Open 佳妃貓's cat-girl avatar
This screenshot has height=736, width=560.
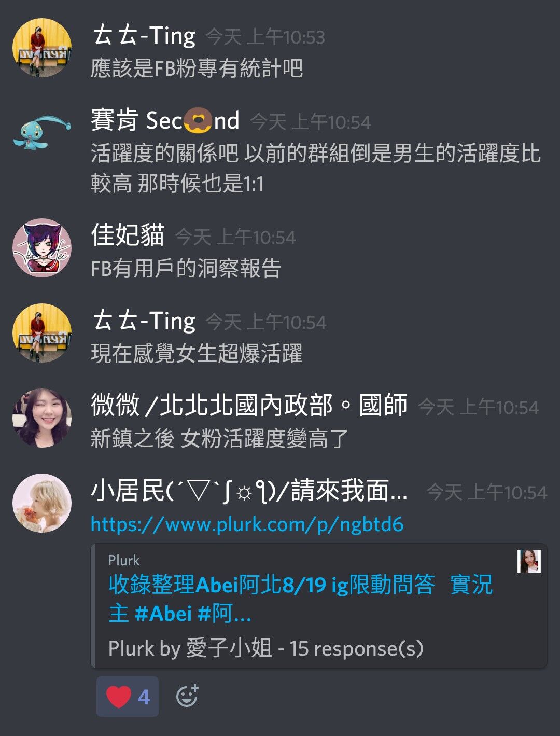pos(42,248)
